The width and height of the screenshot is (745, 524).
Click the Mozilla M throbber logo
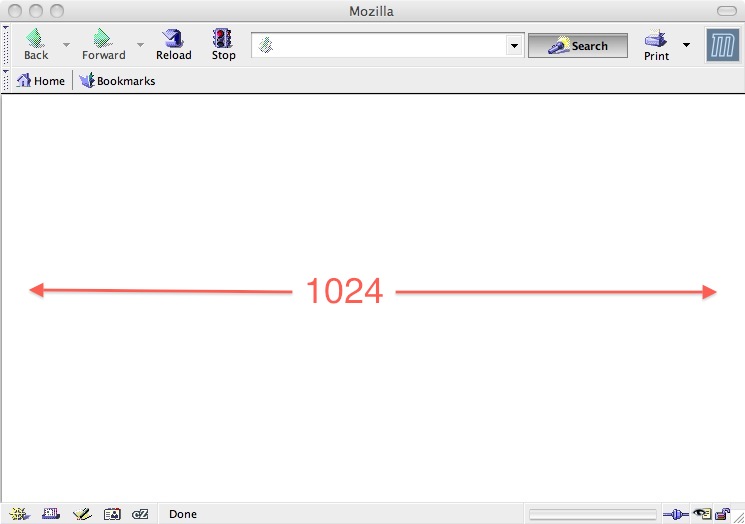click(x=722, y=45)
